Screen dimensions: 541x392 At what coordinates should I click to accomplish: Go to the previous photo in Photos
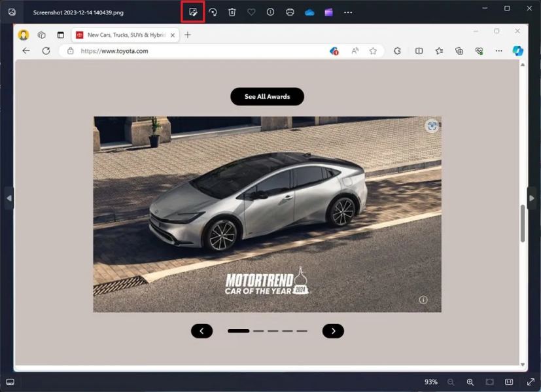9,198
